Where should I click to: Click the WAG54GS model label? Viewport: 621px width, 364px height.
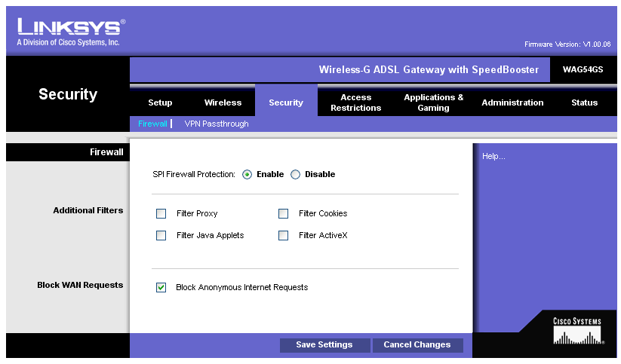click(583, 69)
